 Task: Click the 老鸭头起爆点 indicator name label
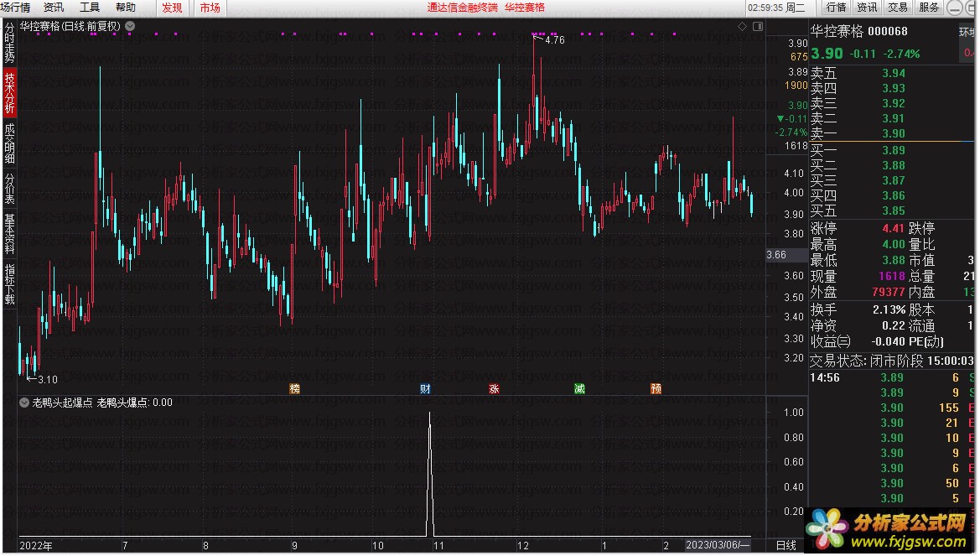(62, 403)
